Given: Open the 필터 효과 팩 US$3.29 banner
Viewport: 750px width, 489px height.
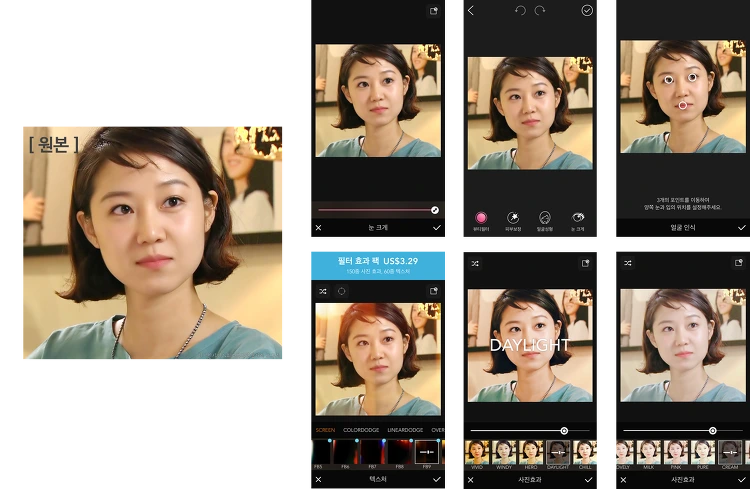Looking at the screenshot, I should click(378, 265).
